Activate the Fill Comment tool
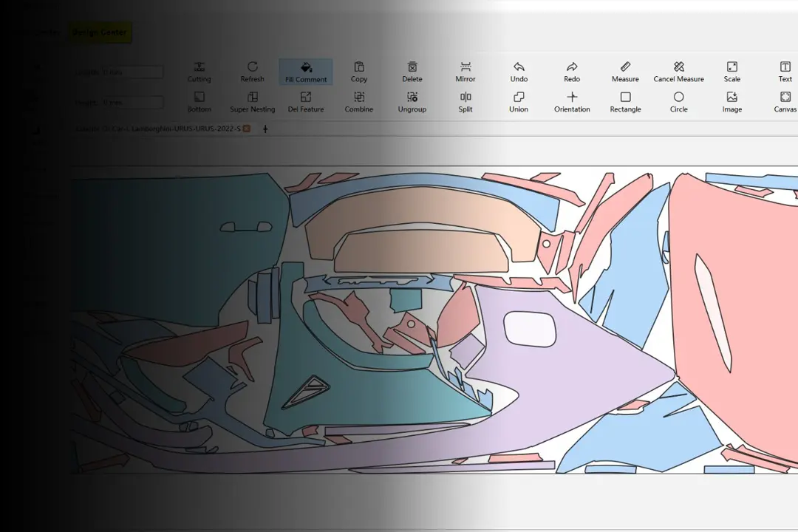Image resolution: width=798 pixels, height=532 pixels. (x=306, y=72)
